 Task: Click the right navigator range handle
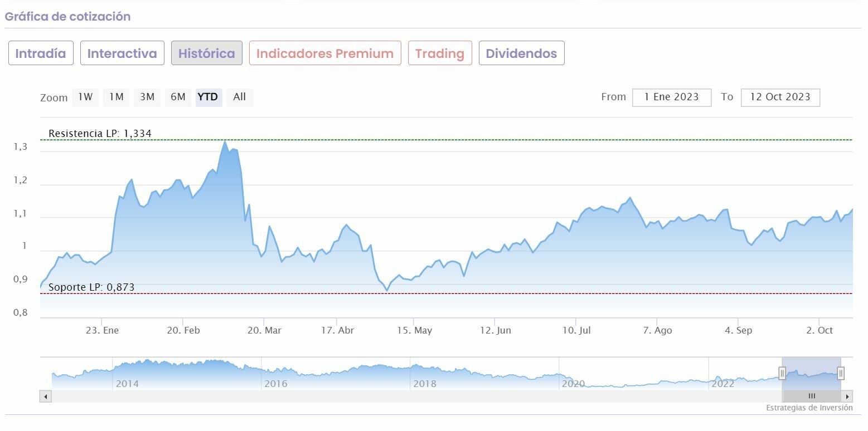pyautogui.click(x=841, y=373)
